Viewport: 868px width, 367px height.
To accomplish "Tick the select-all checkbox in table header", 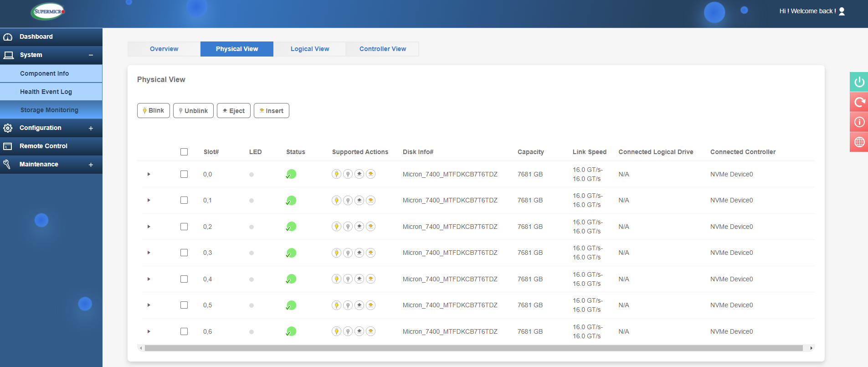I will [184, 152].
